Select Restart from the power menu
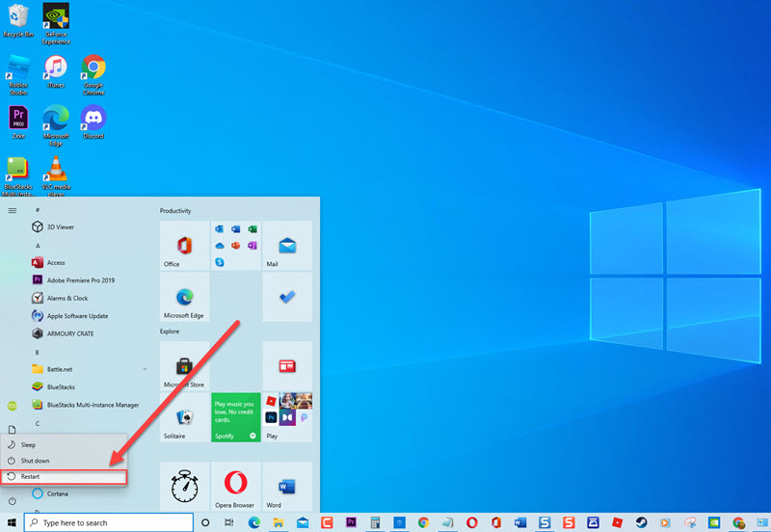The width and height of the screenshot is (771, 532). [64, 476]
